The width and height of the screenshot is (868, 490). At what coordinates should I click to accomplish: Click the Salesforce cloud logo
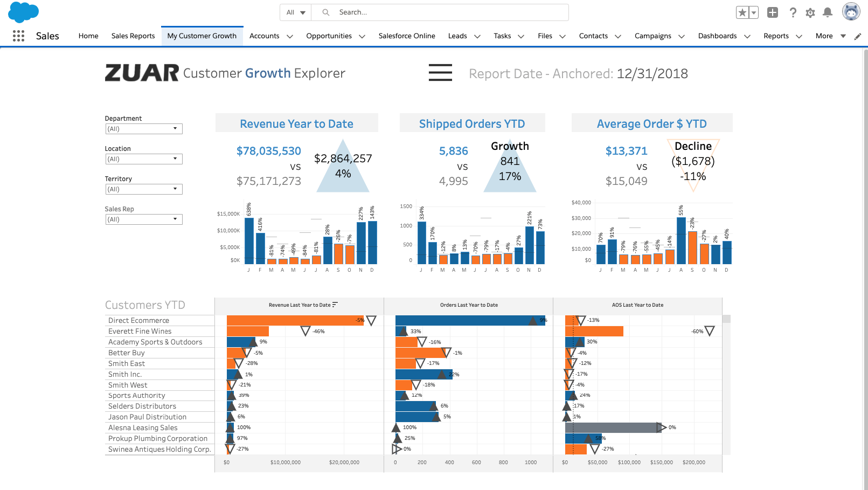pos(24,12)
